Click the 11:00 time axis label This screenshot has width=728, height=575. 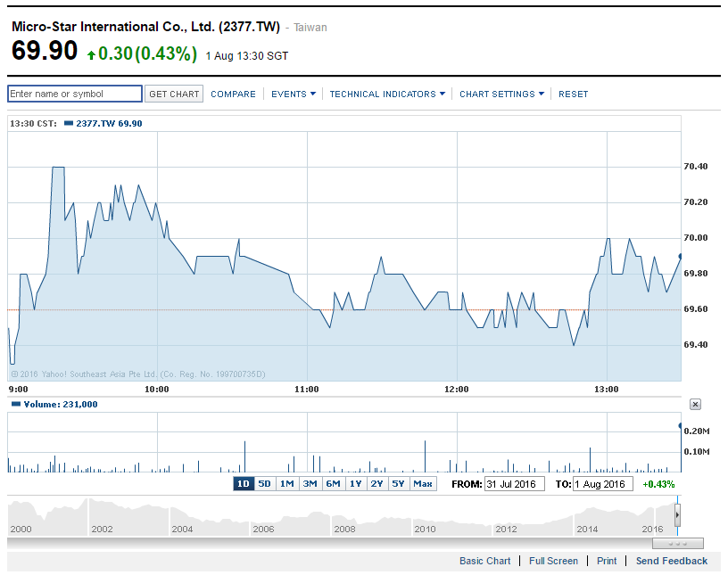306,390
